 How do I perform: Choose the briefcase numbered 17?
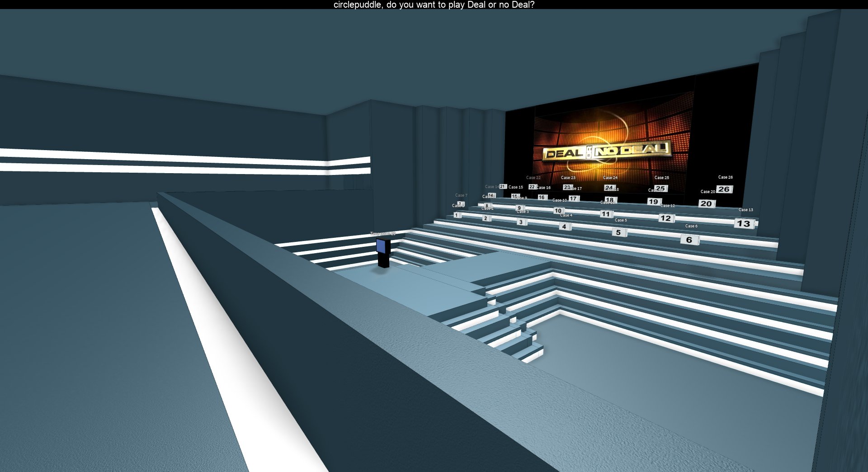574,198
